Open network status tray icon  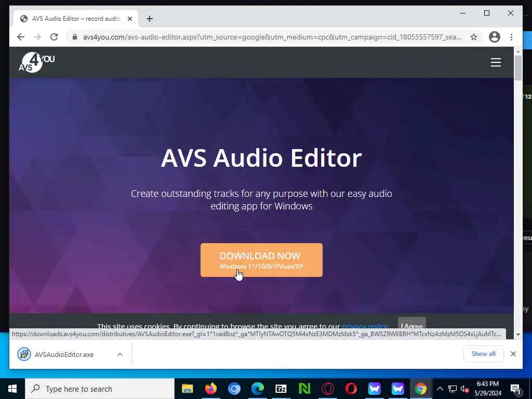453,389
